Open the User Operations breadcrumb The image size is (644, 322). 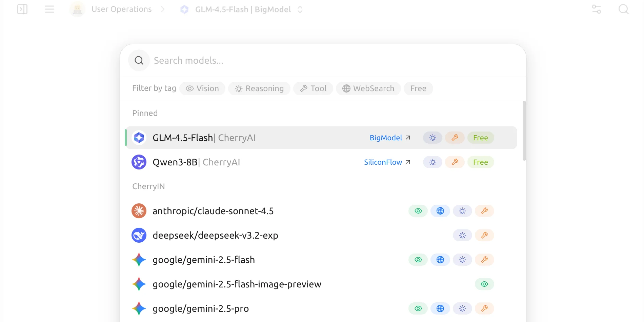coord(122,9)
